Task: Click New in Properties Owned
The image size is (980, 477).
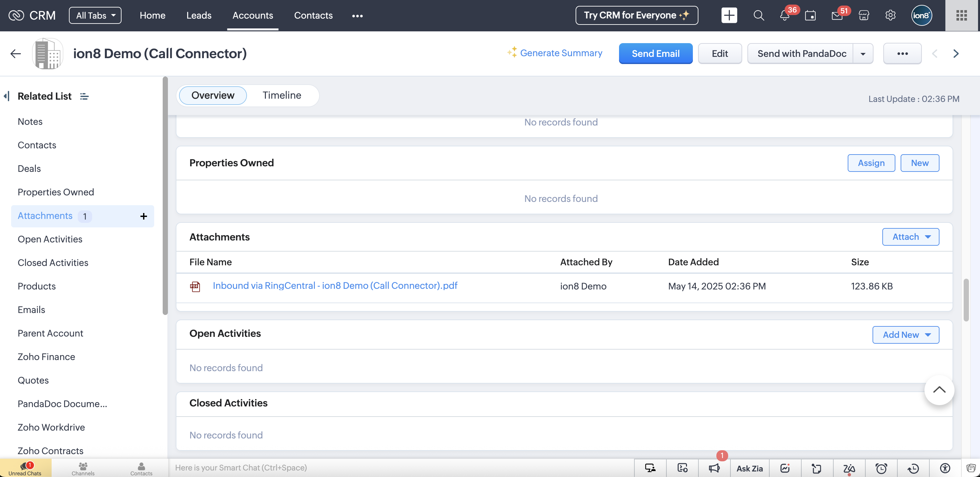Action: coord(920,163)
